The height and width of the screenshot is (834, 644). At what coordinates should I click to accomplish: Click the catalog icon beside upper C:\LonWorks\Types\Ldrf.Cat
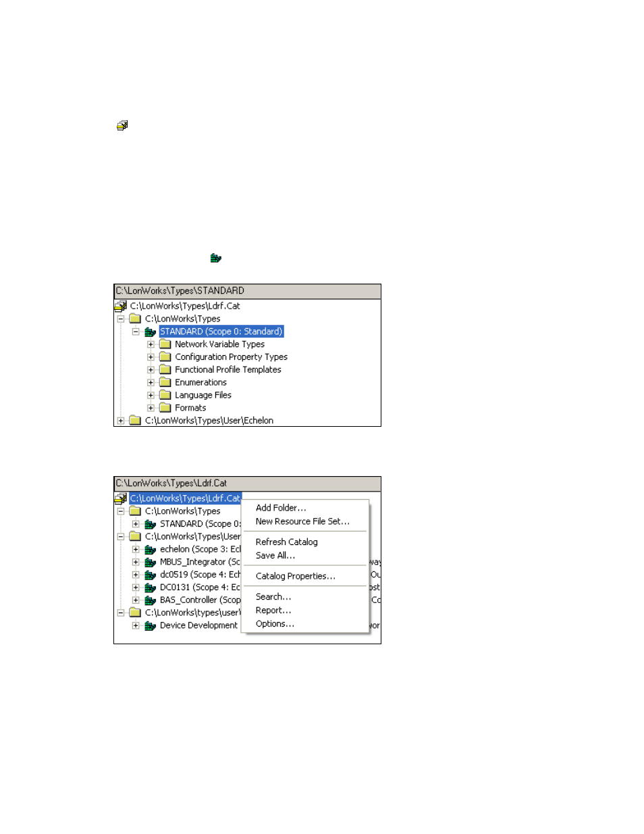point(121,306)
